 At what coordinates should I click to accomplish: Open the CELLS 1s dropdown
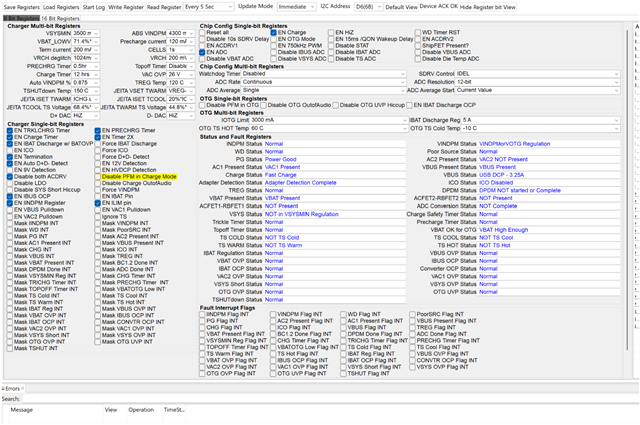[x=181, y=49]
